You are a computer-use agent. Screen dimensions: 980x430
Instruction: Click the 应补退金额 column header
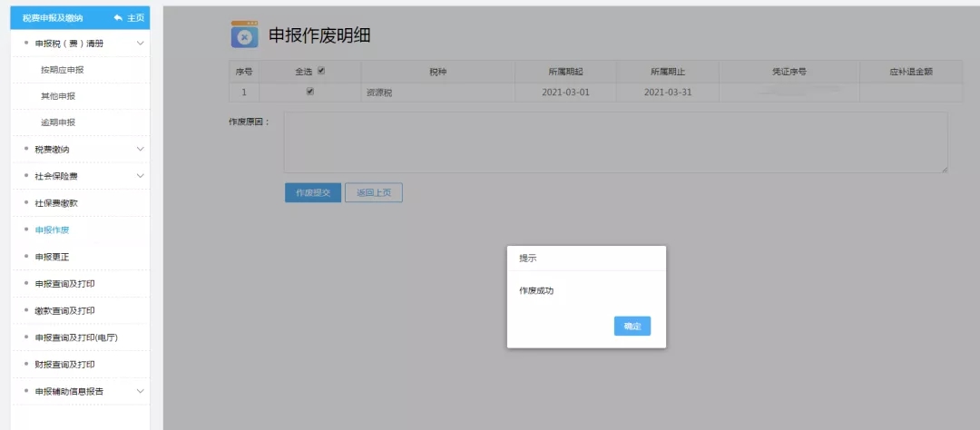click(x=911, y=72)
